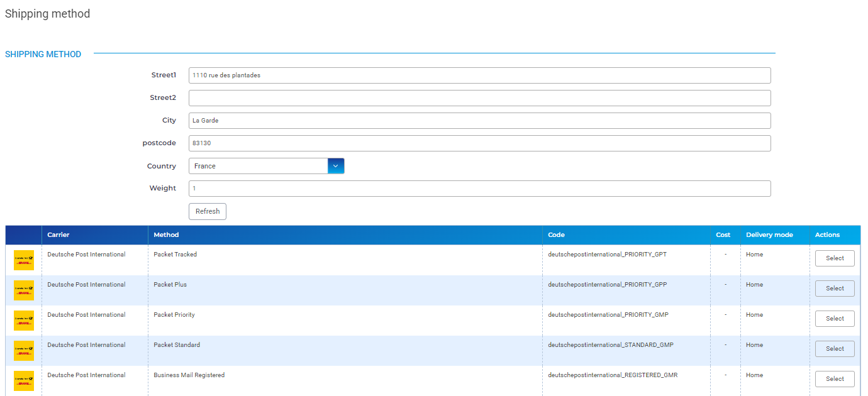Click the Carrier column header
Viewport: 868px width, 396px height.
coord(58,235)
